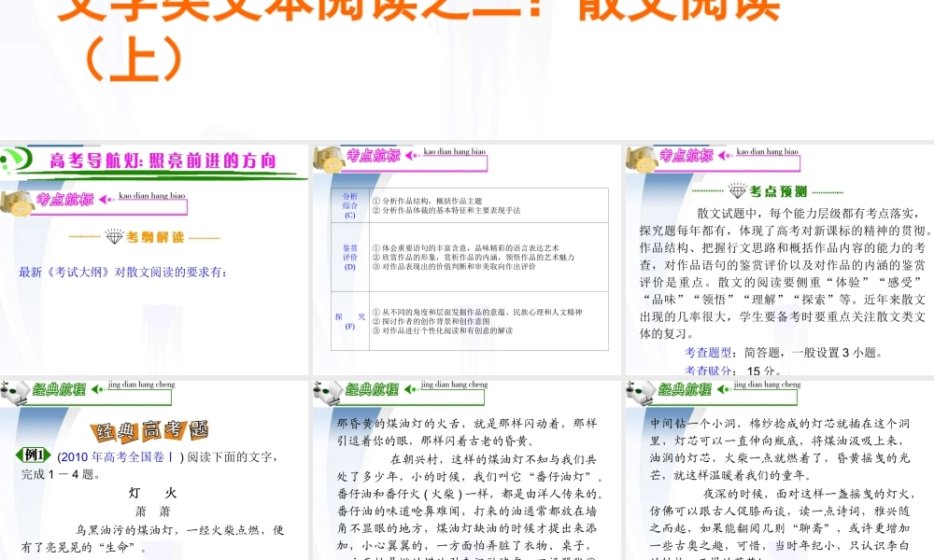The width and height of the screenshot is (934, 560).
Task: Click the heading 高考导航灯:照亮前进的方向
Action: click(x=163, y=161)
